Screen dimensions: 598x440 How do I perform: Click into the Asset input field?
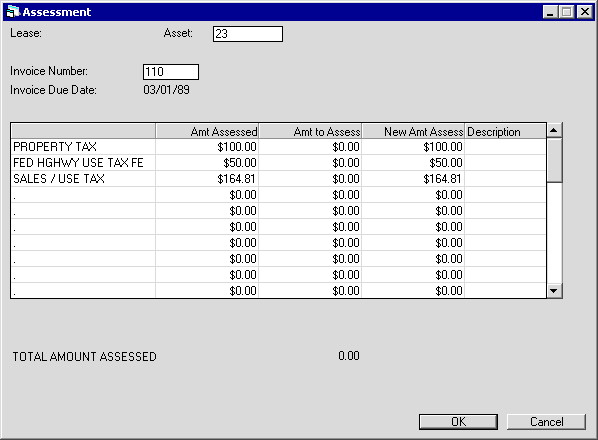click(x=248, y=34)
